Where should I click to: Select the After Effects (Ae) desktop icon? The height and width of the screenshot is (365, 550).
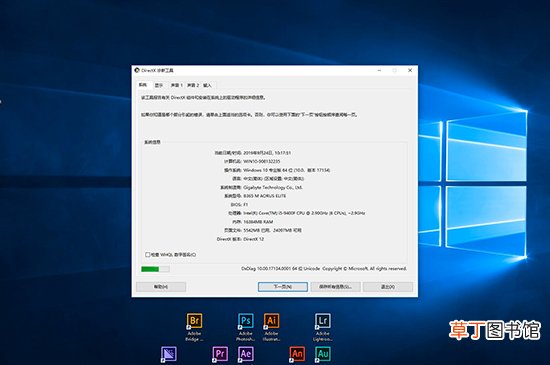246,354
